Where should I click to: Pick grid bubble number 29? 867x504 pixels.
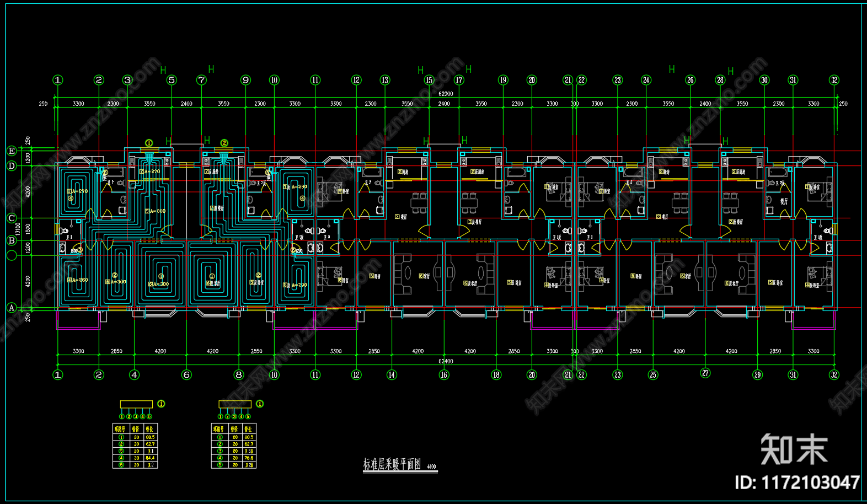[757, 375]
